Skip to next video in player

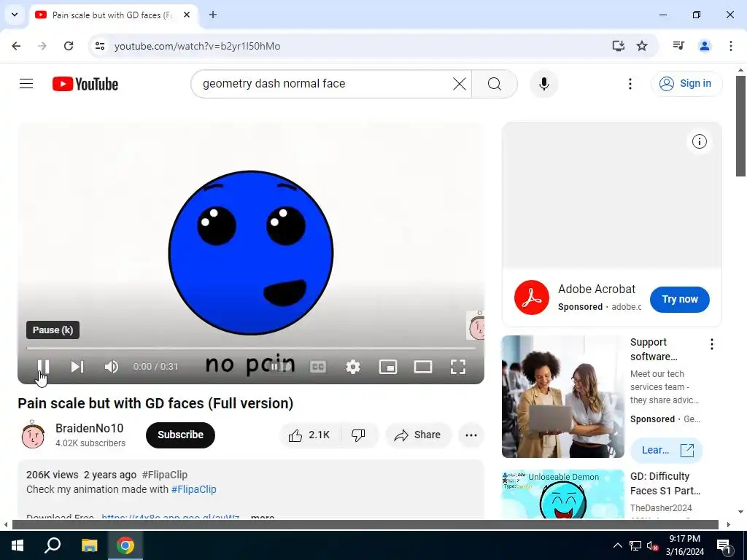[x=77, y=367]
